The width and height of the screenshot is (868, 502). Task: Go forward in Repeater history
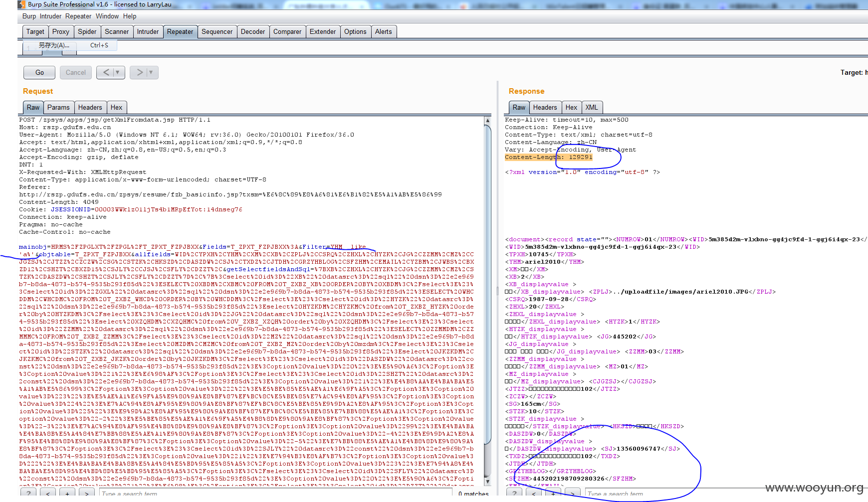[139, 72]
